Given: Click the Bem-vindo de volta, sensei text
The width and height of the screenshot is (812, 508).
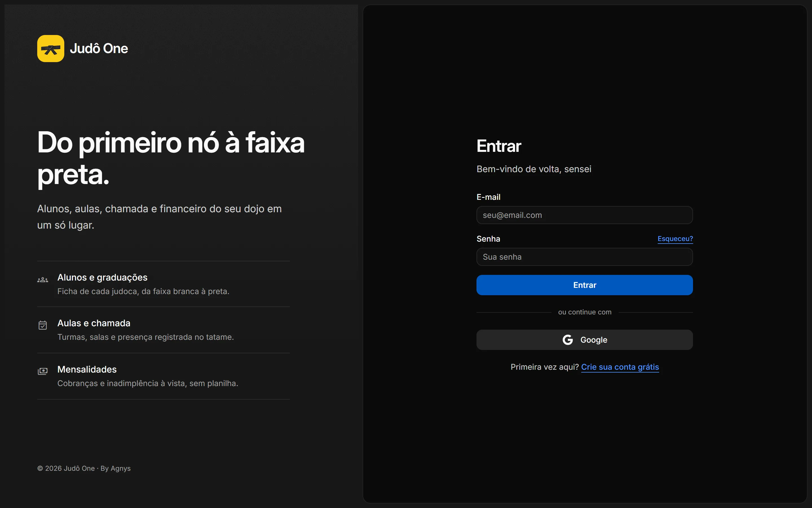Looking at the screenshot, I should 534,169.
